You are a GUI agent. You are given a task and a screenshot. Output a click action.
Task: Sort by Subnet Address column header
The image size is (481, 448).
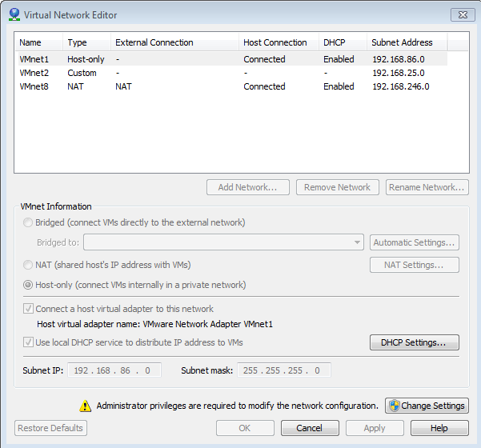[x=402, y=42]
